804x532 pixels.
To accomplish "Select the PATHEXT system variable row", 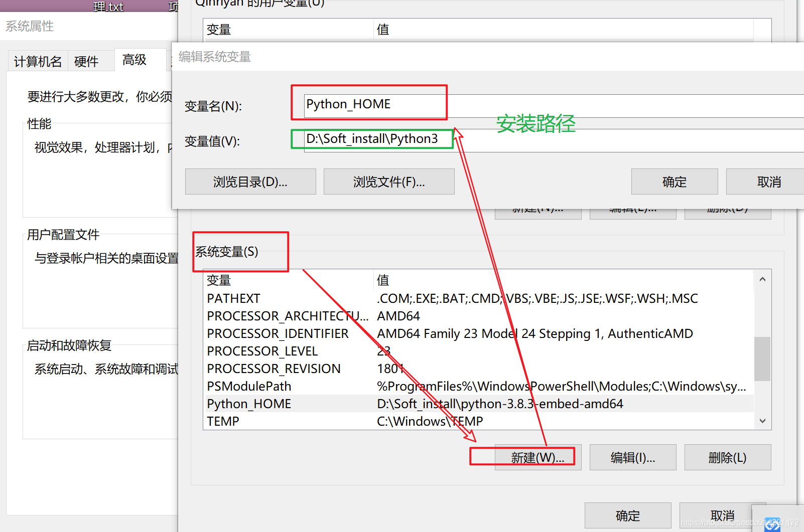I will [x=479, y=298].
